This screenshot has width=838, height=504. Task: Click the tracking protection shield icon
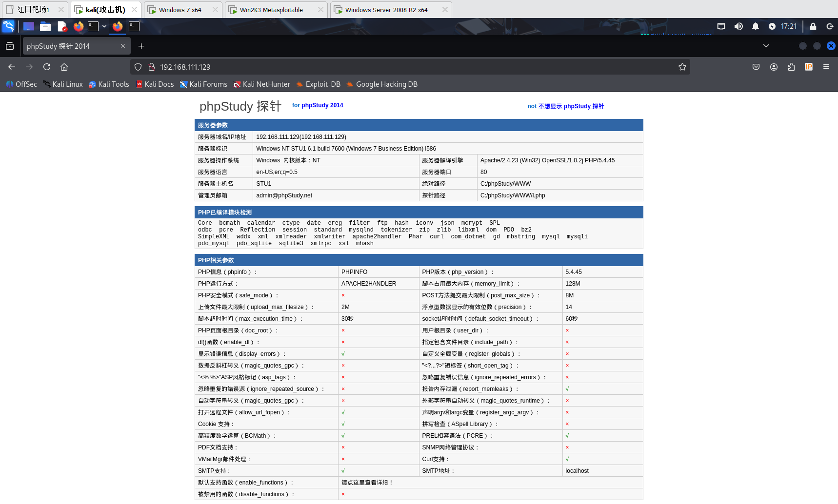[138, 67]
